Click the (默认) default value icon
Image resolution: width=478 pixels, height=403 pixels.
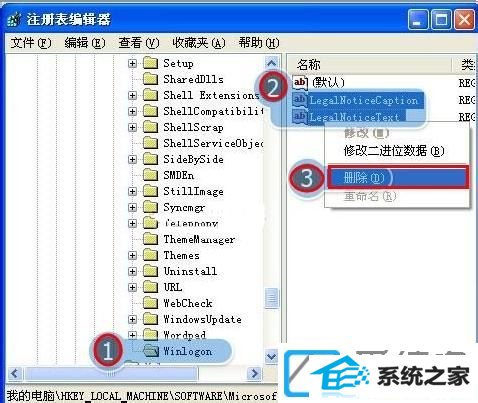tap(300, 82)
